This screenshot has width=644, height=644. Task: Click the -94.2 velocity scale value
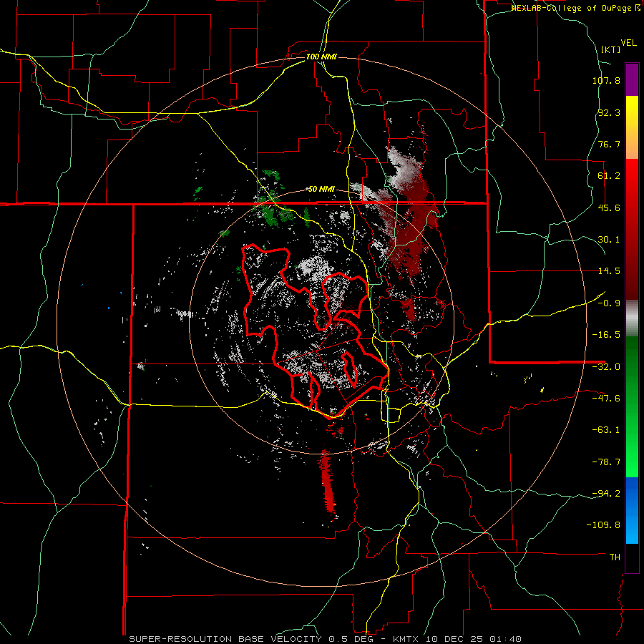tap(606, 494)
